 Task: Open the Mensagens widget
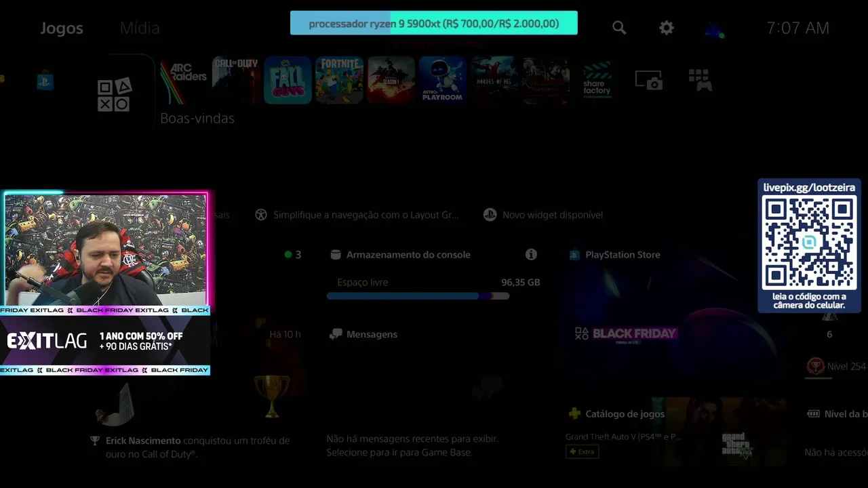(x=363, y=334)
